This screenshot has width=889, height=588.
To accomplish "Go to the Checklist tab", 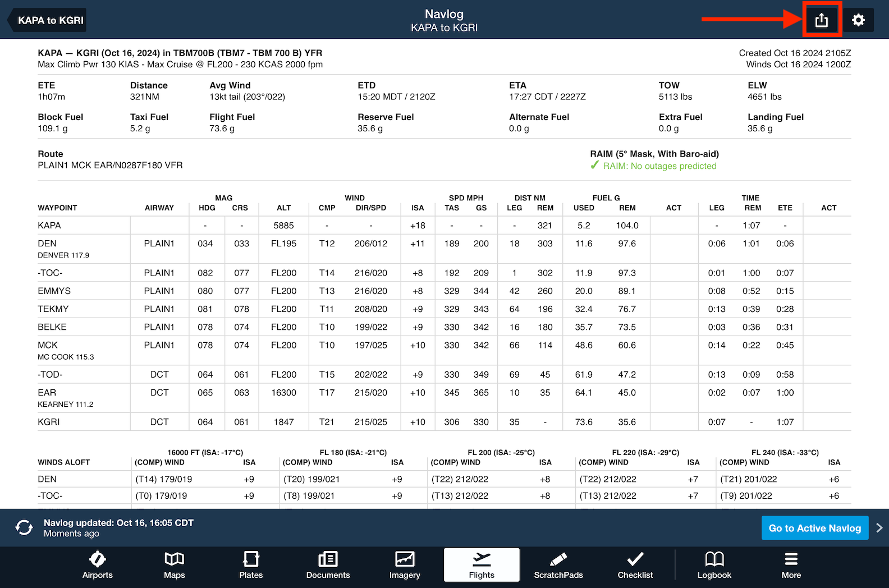I will pos(635,565).
